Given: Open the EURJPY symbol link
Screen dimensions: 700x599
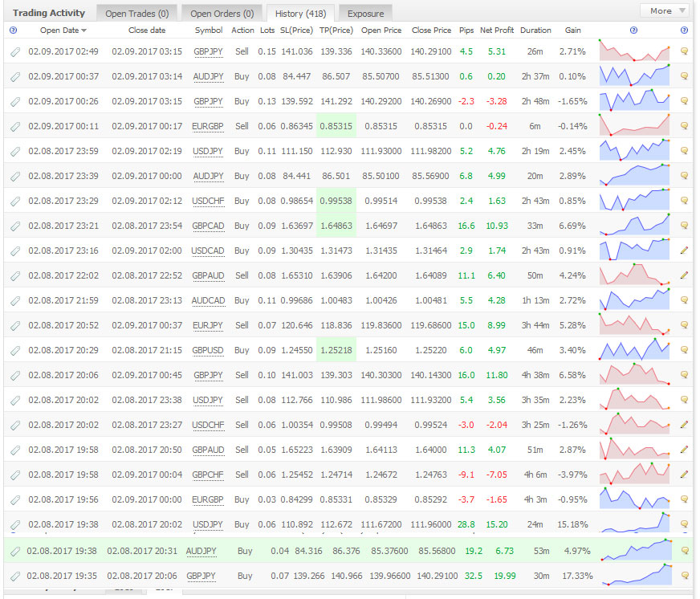Looking at the screenshot, I should click(x=208, y=326).
